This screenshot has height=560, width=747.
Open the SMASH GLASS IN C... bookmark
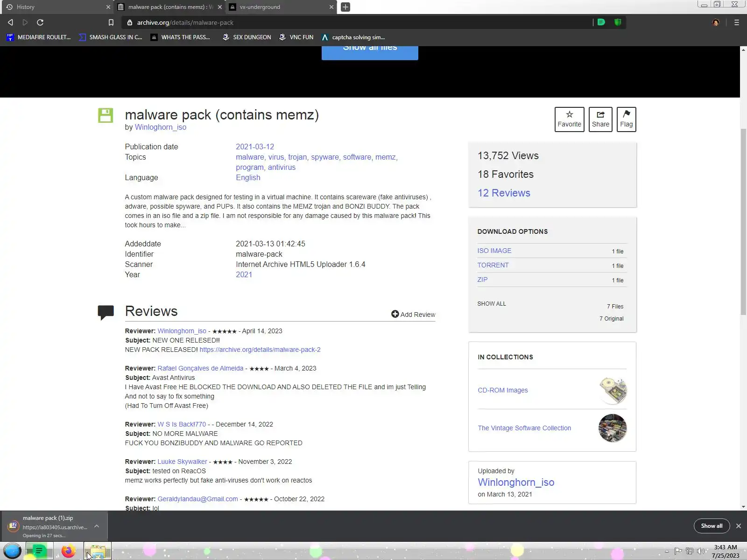click(111, 37)
